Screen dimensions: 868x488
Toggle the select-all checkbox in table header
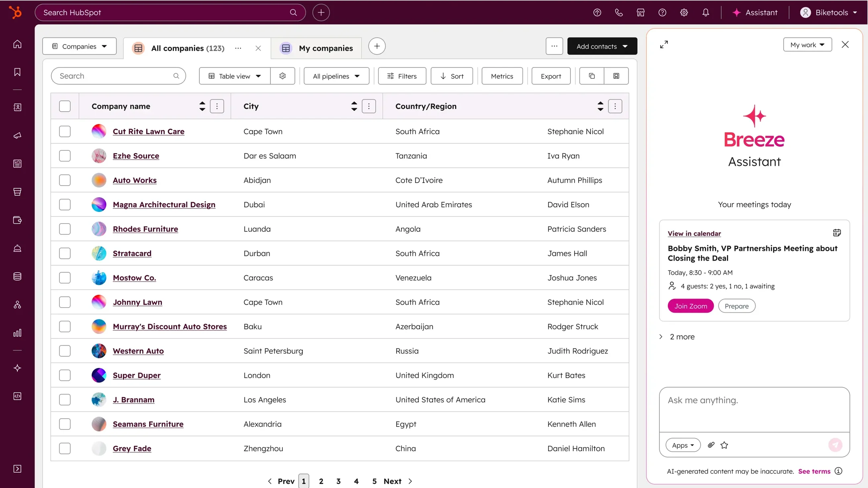(x=65, y=106)
